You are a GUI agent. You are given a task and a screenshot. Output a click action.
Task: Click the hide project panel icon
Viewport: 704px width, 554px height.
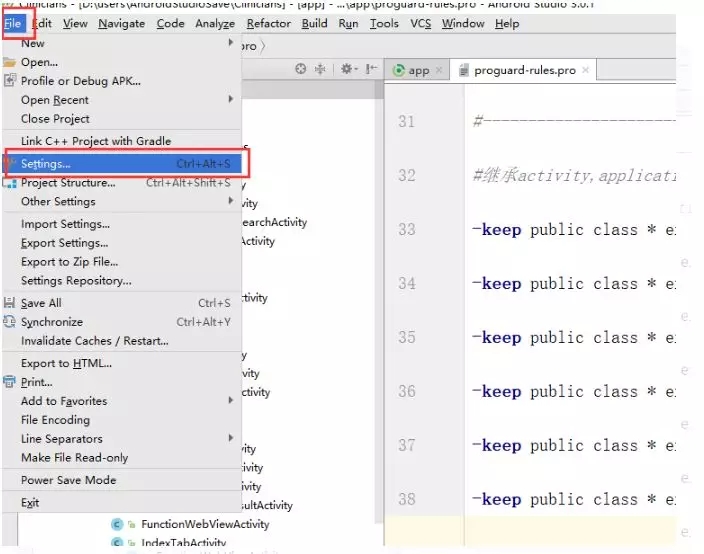(x=372, y=69)
